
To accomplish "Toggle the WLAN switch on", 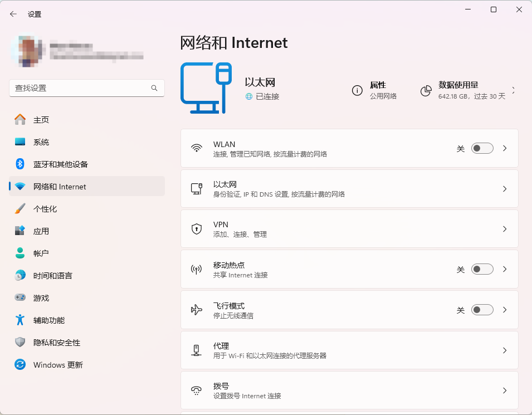I will coord(482,148).
